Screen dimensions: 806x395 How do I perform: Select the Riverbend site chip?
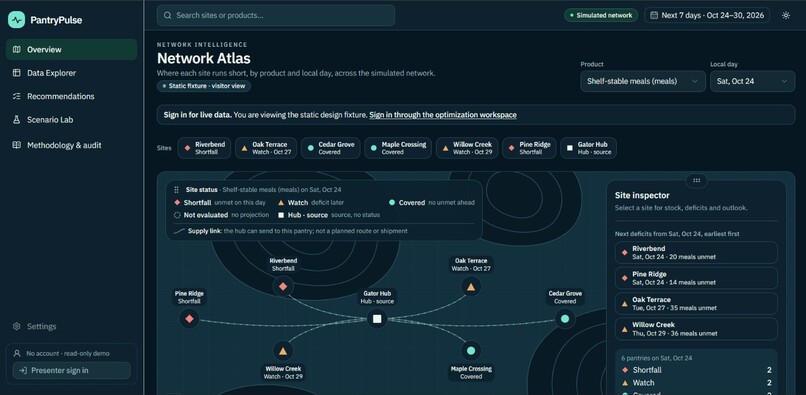205,148
